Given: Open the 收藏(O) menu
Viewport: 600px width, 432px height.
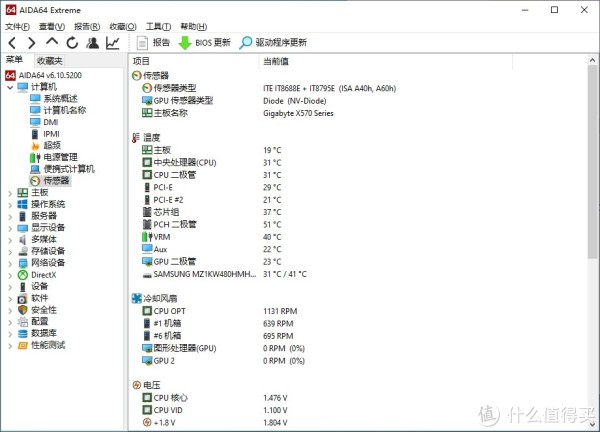Looking at the screenshot, I should pos(123,26).
